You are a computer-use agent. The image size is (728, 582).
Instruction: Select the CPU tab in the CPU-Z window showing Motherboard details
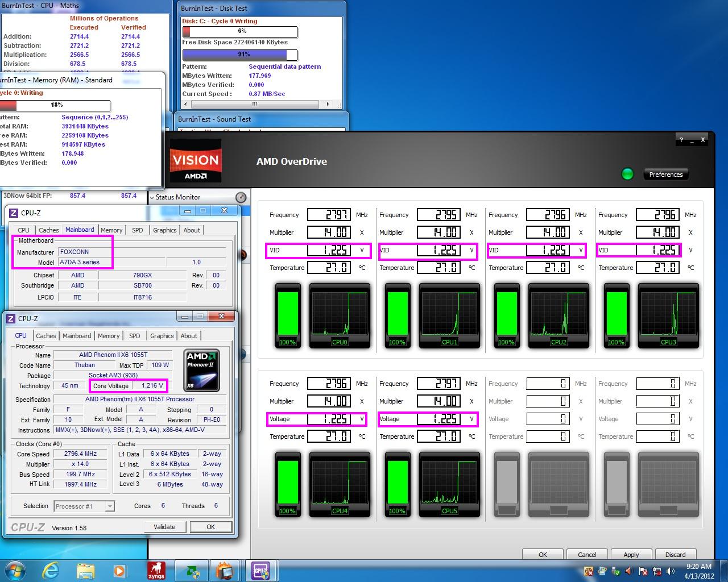(24, 230)
